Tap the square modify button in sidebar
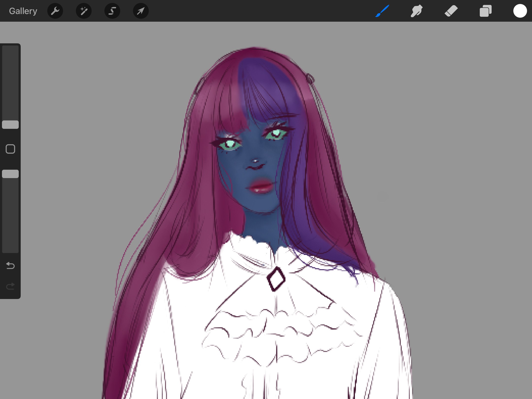This screenshot has width=532, height=399. tap(10, 149)
